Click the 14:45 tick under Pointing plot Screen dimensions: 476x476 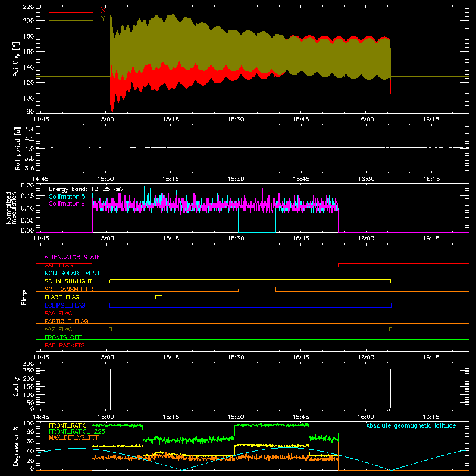tap(40, 120)
